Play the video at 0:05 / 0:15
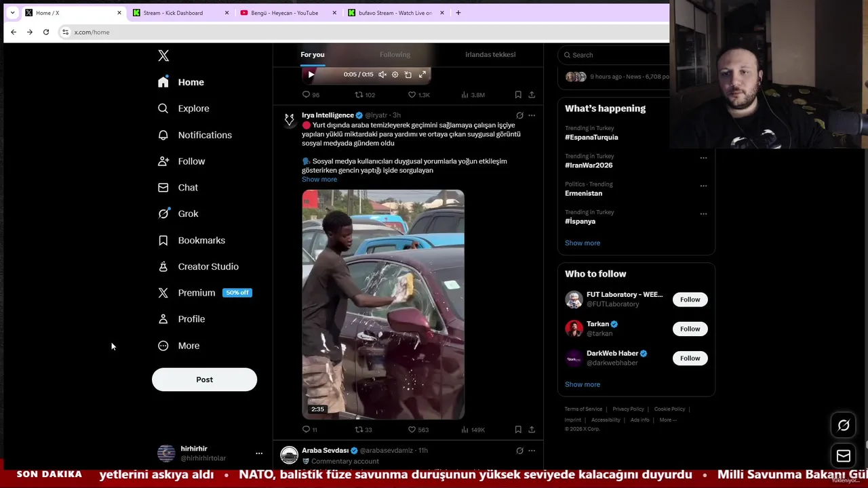The height and width of the screenshot is (488, 868). click(311, 75)
